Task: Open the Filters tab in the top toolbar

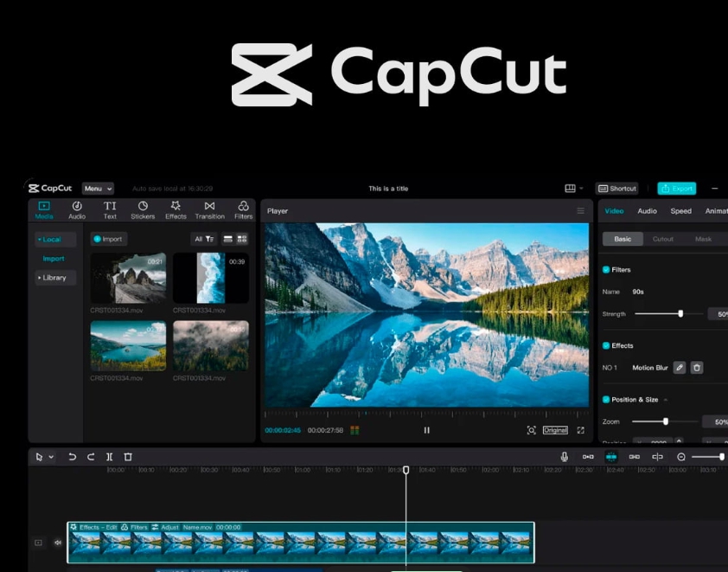Action: tap(243, 210)
